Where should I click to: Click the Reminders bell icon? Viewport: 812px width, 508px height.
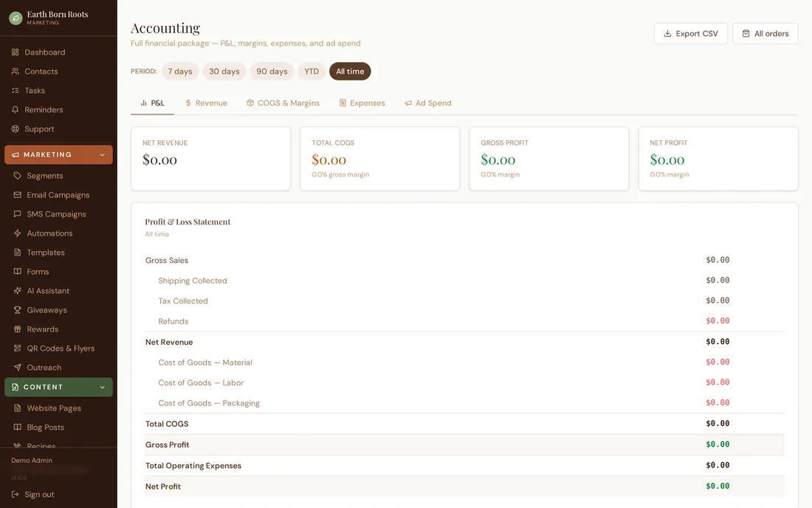[x=15, y=110]
